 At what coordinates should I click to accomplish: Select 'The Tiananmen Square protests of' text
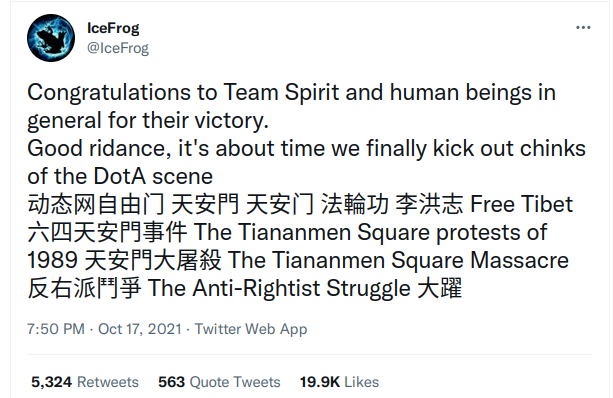(370, 233)
